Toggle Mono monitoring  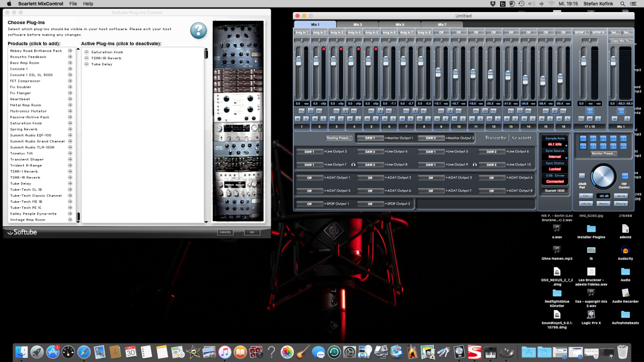[x=603, y=204]
